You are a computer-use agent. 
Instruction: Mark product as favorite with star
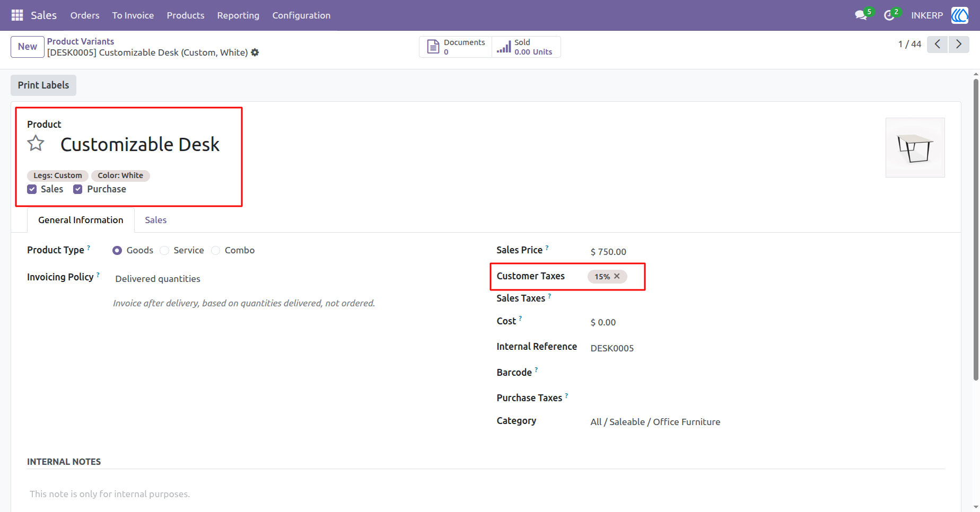(36, 143)
